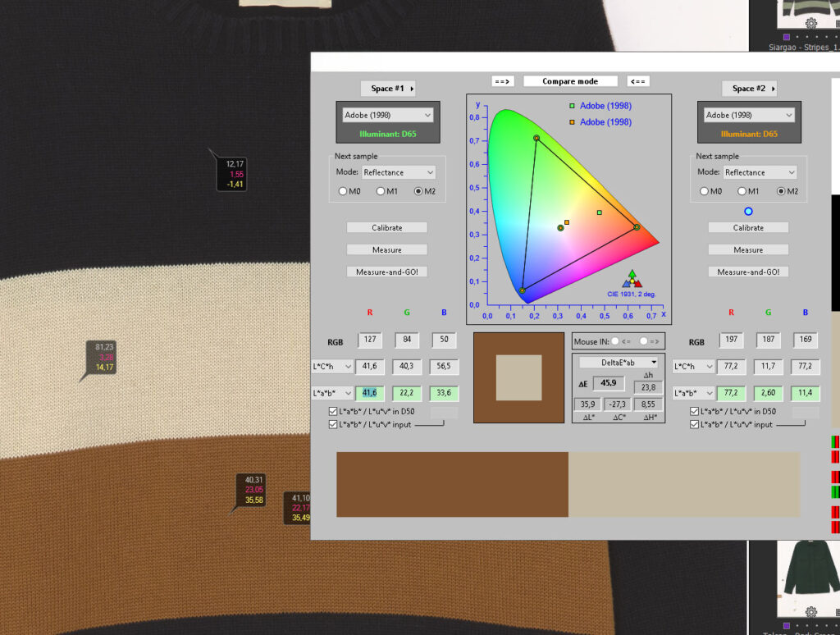The width and height of the screenshot is (840, 635).
Task: Click the brown color patch in bottom comparison bar
Action: tap(452, 484)
